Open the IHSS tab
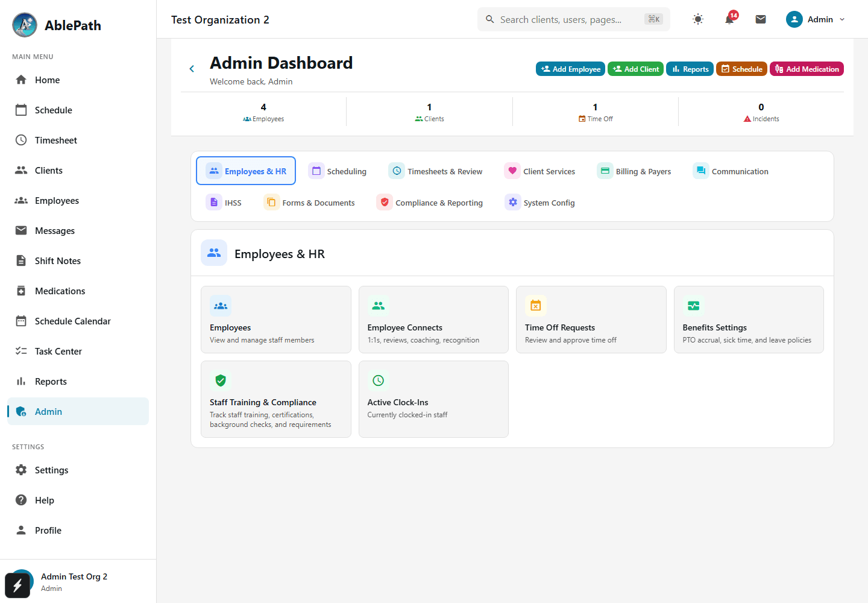 [224, 203]
